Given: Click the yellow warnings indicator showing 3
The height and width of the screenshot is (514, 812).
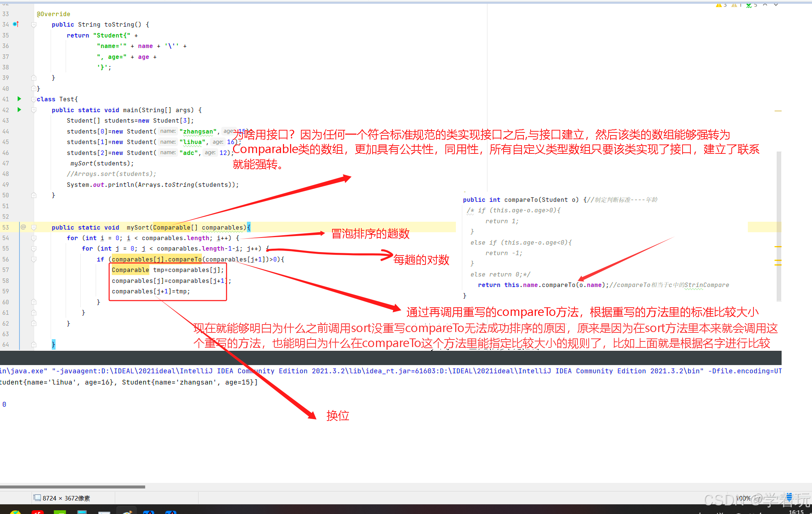Looking at the screenshot, I should click(x=721, y=5).
